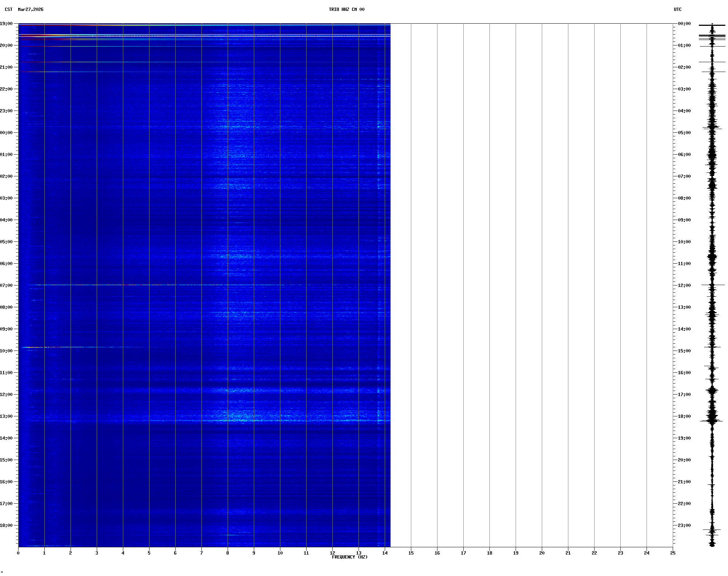Viewport: 728px width, 576px height.
Task: Click the 13:00 CST time marker
Action: [x=7, y=416]
